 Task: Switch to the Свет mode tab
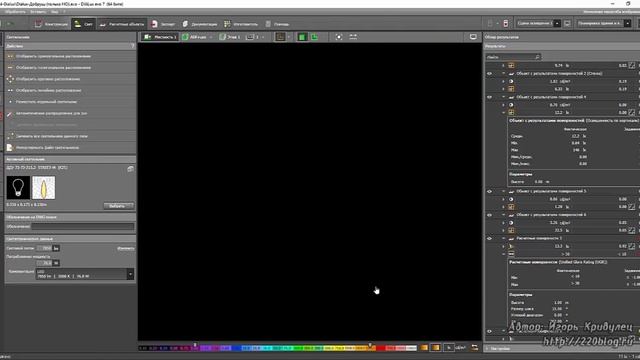[x=83, y=24]
